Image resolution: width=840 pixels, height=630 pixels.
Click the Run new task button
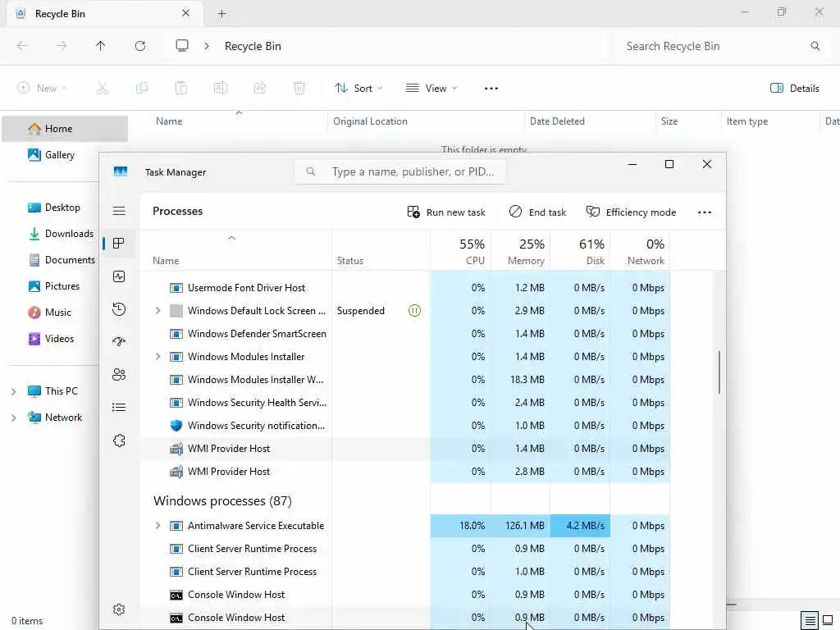click(x=446, y=212)
